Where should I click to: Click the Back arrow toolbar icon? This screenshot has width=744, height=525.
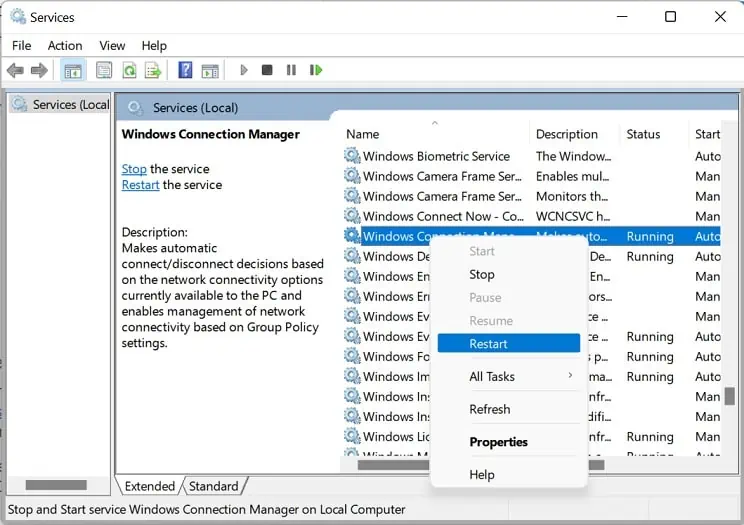pos(15,70)
